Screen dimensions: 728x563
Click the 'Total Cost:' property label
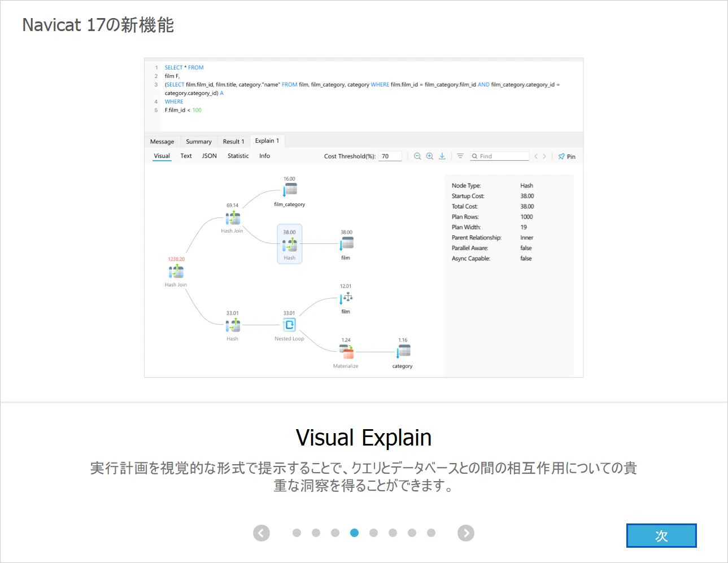[465, 207]
